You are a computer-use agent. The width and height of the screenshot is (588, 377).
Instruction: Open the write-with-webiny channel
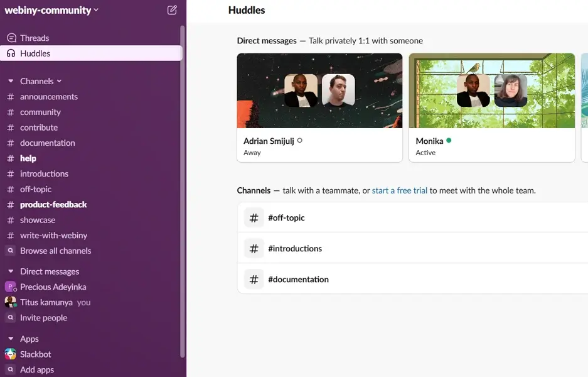click(x=91, y=235)
